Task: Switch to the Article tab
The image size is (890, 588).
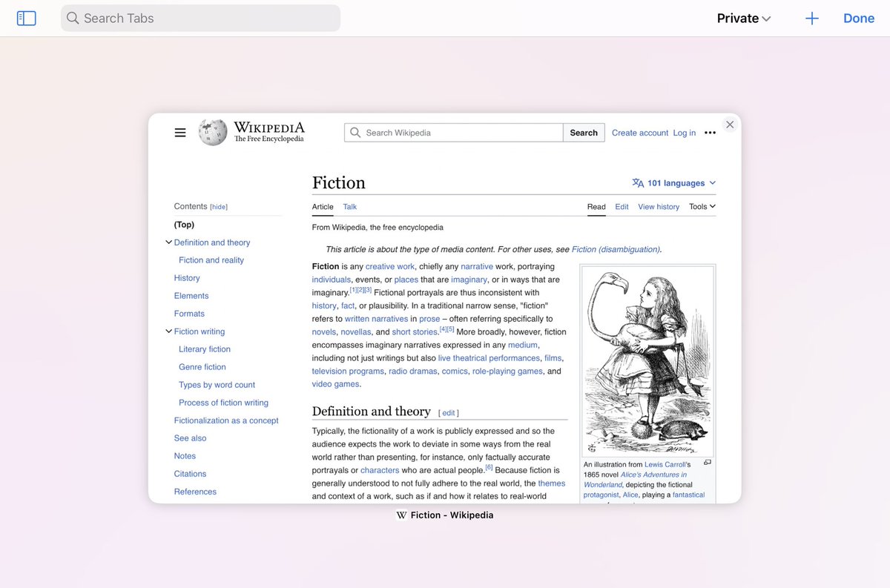Action: coord(323,207)
